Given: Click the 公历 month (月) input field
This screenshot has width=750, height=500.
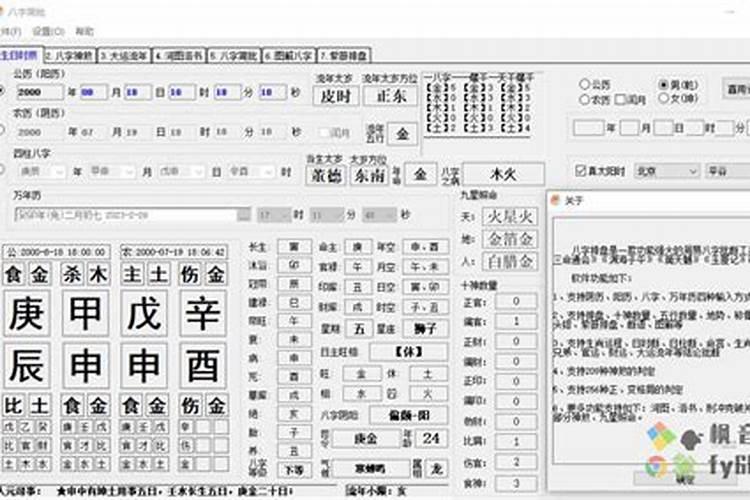Looking at the screenshot, I should tap(94, 92).
